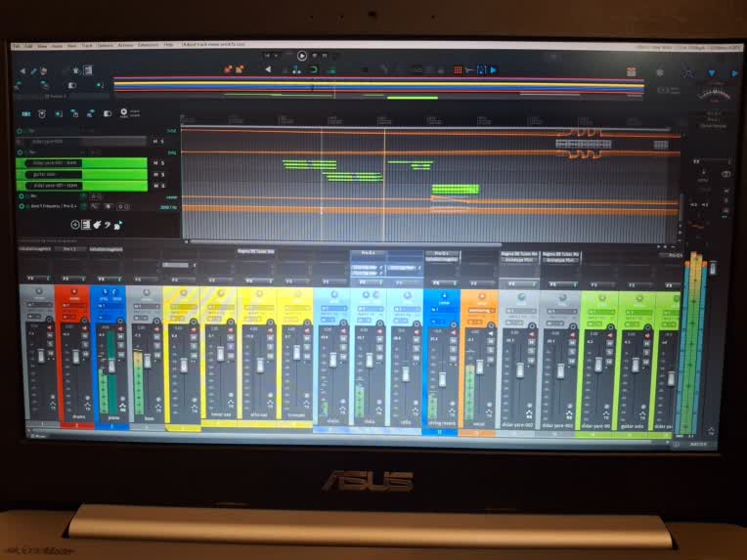Click the tenor sax strip volume fader
This screenshot has width=747, height=560.
[x=221, y=354]
